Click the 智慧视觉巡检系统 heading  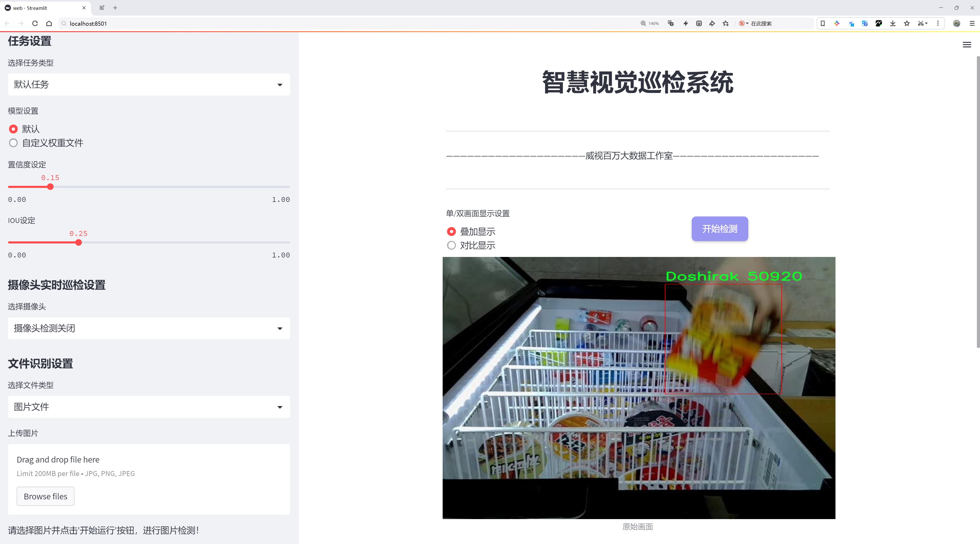click(x=638, y=82)
